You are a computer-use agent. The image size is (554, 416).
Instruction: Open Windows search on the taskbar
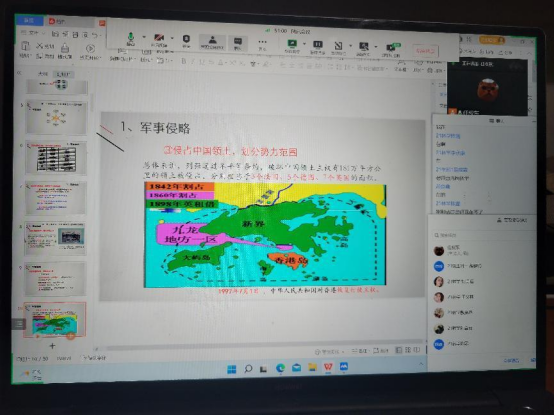[x=248, y=369]
